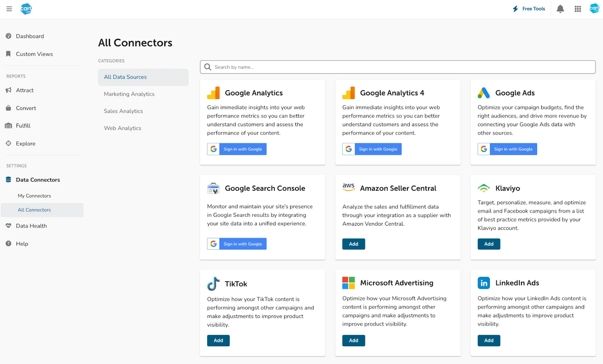Click the Google Analytics logo icon
This screenshot has width=603, height=364.
213,93
